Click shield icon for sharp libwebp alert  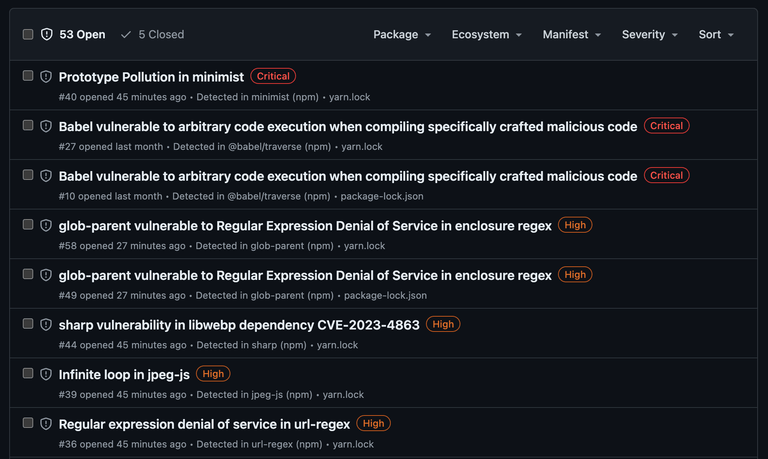pos(46,324)
